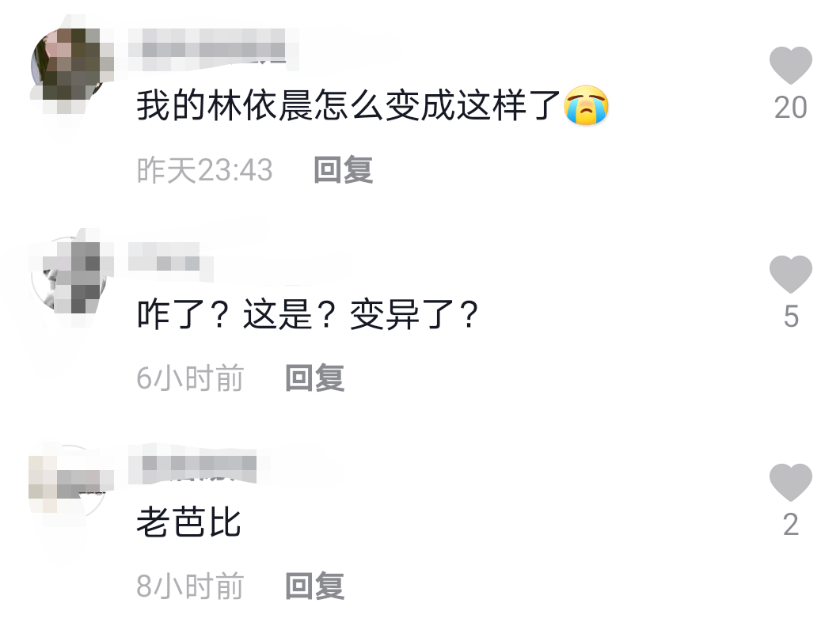
Task: Open the second commenter's blurred avatar
Action: [x=69, y=274]
